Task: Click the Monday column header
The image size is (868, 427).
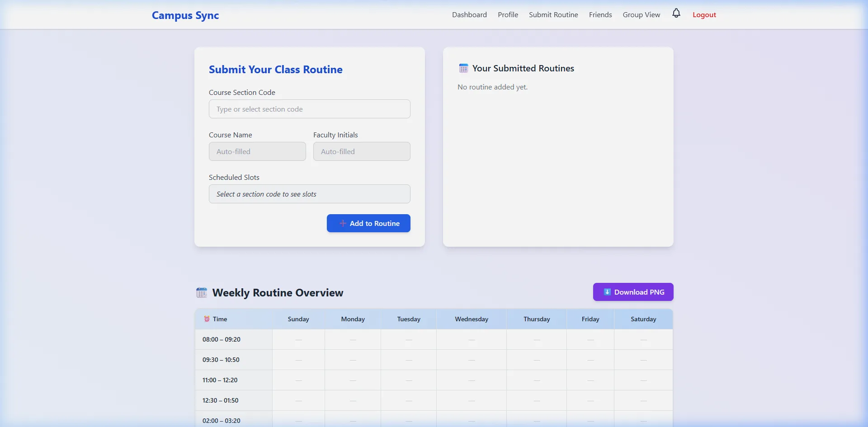Action: click(x=353, y=319)
